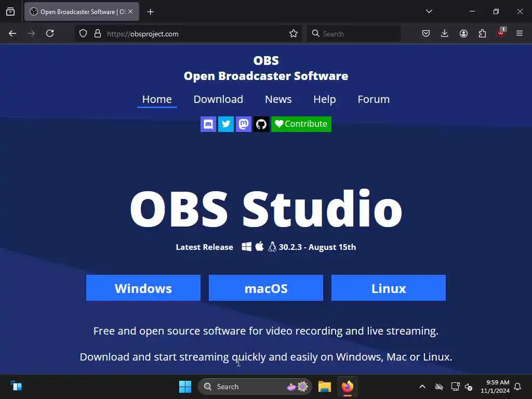Open the taskbar Widgets icon
The height and width of the screenshot is (399, 532).
coord(16,386)
